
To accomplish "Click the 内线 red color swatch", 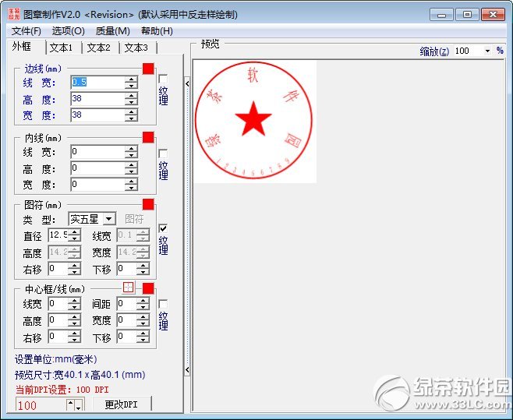I will (148, 137).
